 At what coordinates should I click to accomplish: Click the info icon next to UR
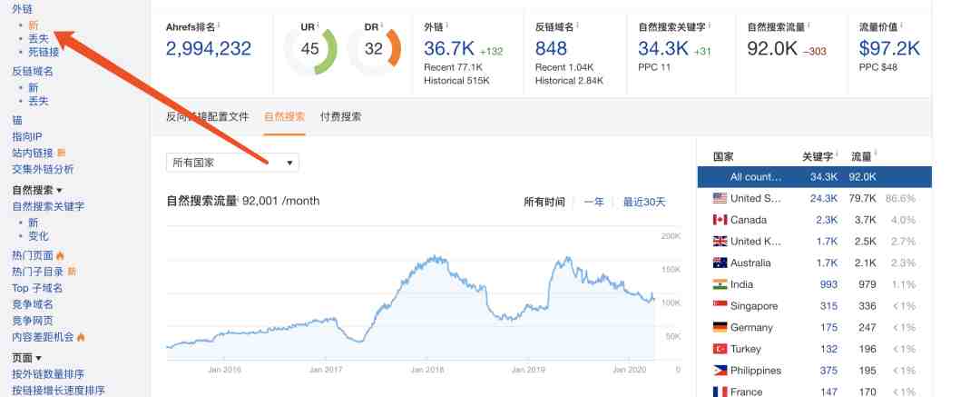pyautogui.click(x=318, y=25)
